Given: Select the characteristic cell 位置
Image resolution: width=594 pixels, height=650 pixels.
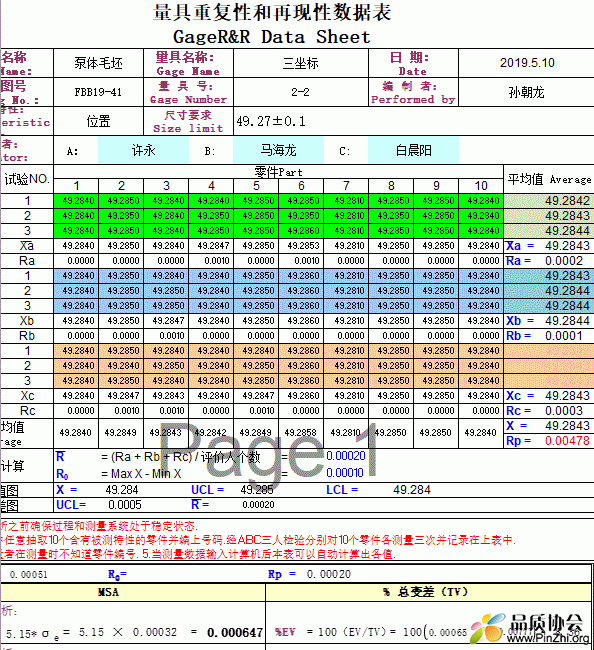Looking at the screenshot, I should [98, 121].
